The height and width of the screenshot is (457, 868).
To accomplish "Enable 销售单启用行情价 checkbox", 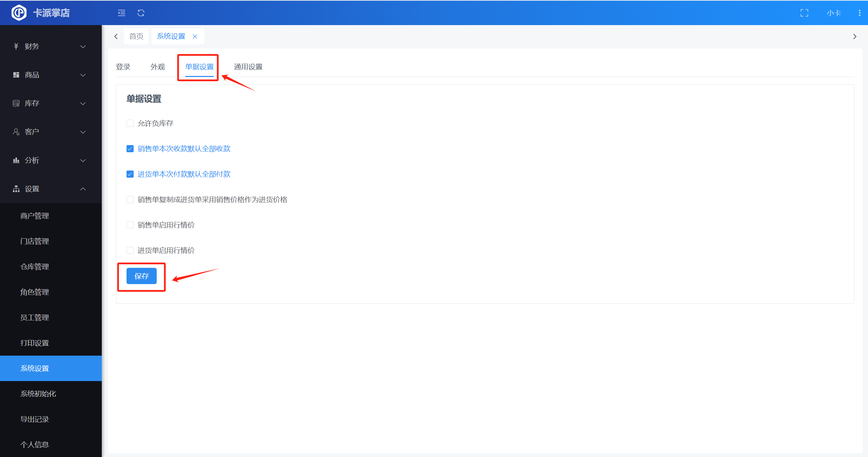I will point(130,225).
